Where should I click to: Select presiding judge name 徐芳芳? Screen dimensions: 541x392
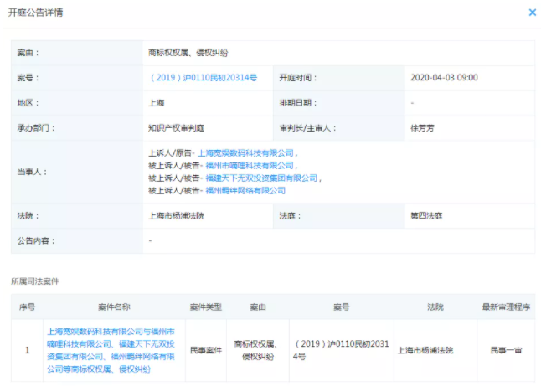click(422, 128)
